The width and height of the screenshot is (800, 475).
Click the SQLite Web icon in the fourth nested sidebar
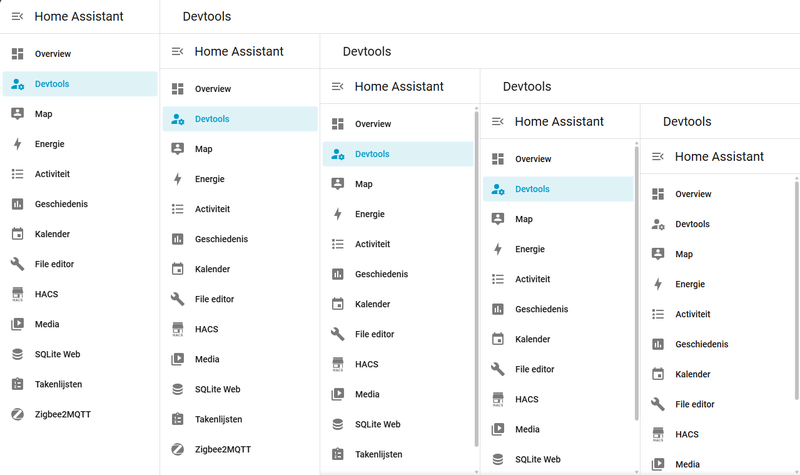point(498,459)
